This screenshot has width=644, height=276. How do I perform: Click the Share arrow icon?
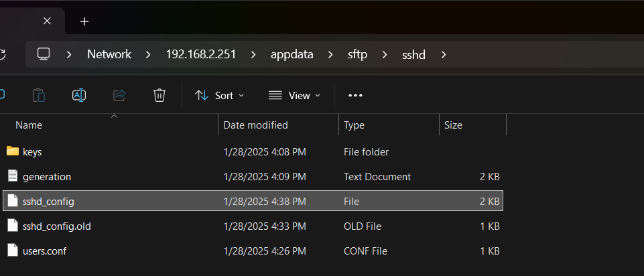(x=119, y=95)
